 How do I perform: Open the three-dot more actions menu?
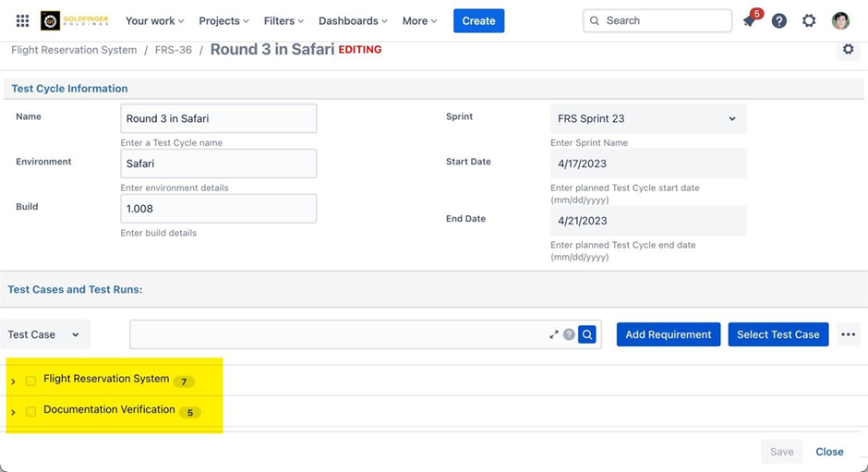point(848,334)
